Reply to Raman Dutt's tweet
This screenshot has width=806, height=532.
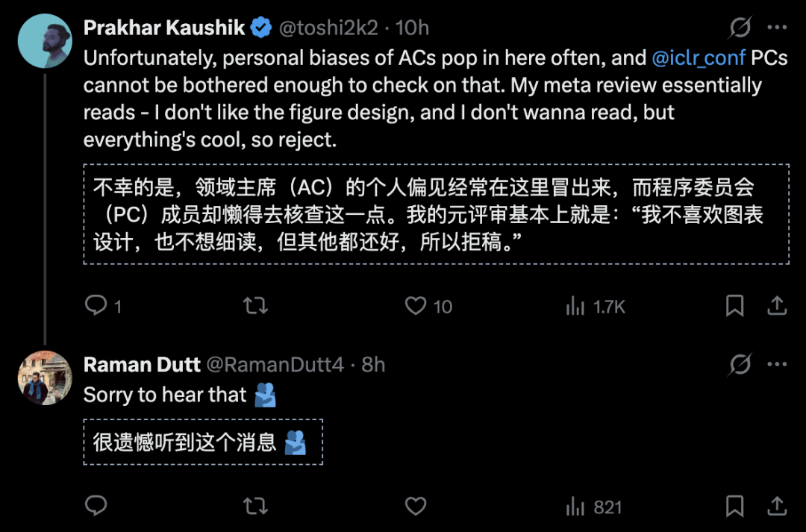pyautogui.click(x=96, y=507)
